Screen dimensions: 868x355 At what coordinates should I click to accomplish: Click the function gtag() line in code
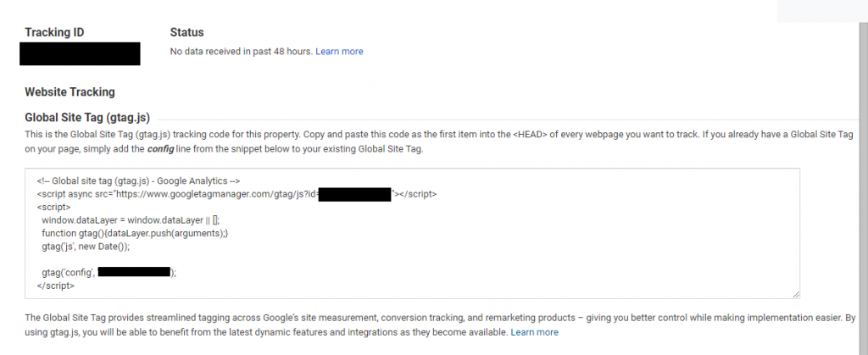point(135,233)
